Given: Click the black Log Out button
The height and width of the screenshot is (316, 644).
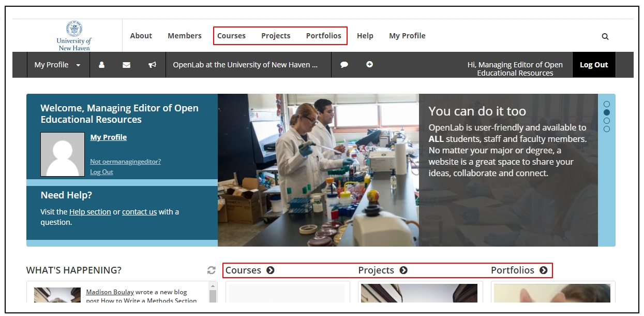Looking at the screenshot, I should [594, 65].
